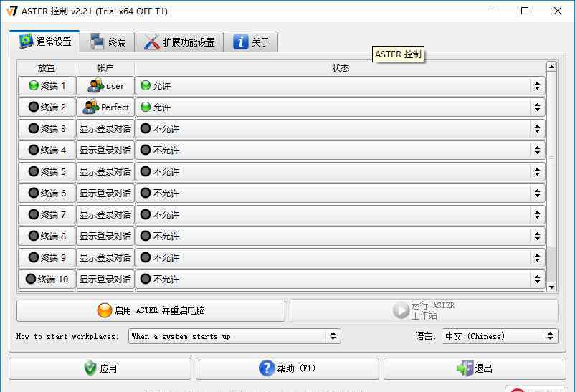The height and width of the screenshot is (392, 575).
Task: Click the 退出 exit button
Action: (x=475, y=368)
